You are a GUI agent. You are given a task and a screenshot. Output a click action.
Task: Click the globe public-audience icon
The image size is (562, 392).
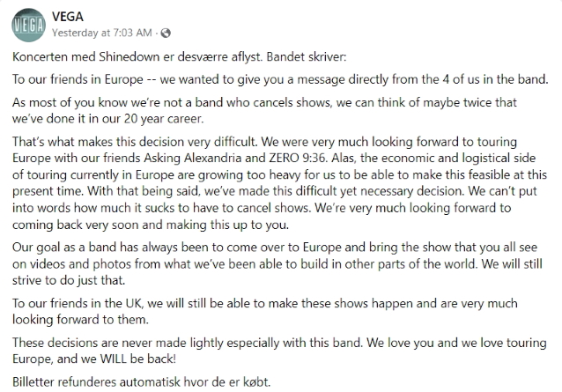tap(164, 33)
